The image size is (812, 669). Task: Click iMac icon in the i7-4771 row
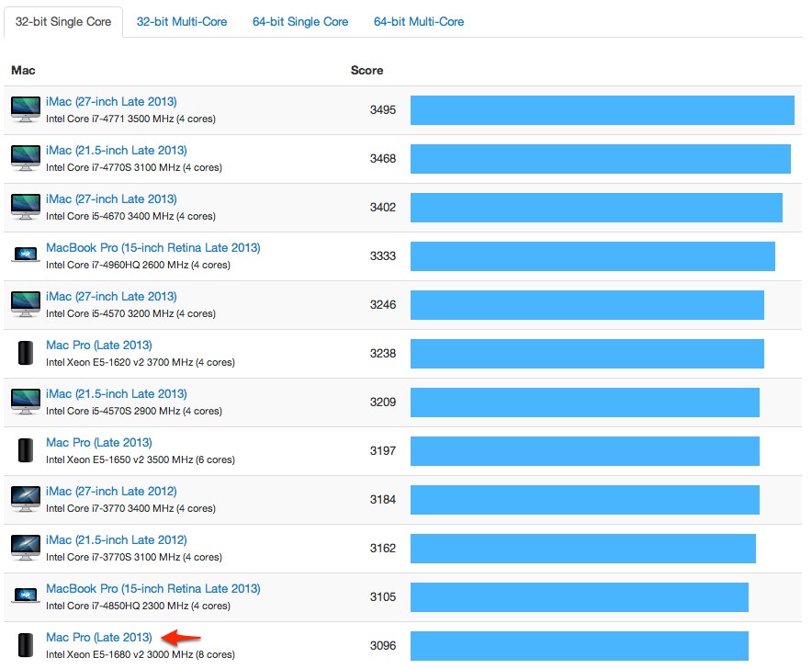coord(26,109)
